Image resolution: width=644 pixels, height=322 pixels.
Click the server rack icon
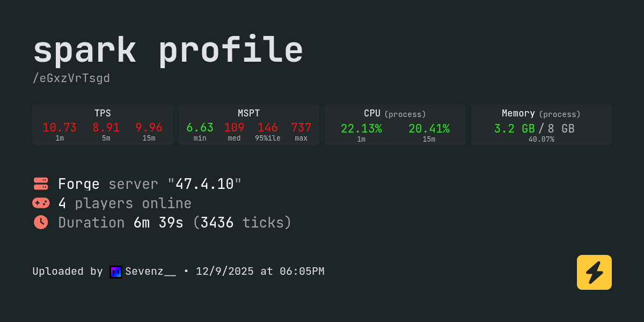(41, 184)
